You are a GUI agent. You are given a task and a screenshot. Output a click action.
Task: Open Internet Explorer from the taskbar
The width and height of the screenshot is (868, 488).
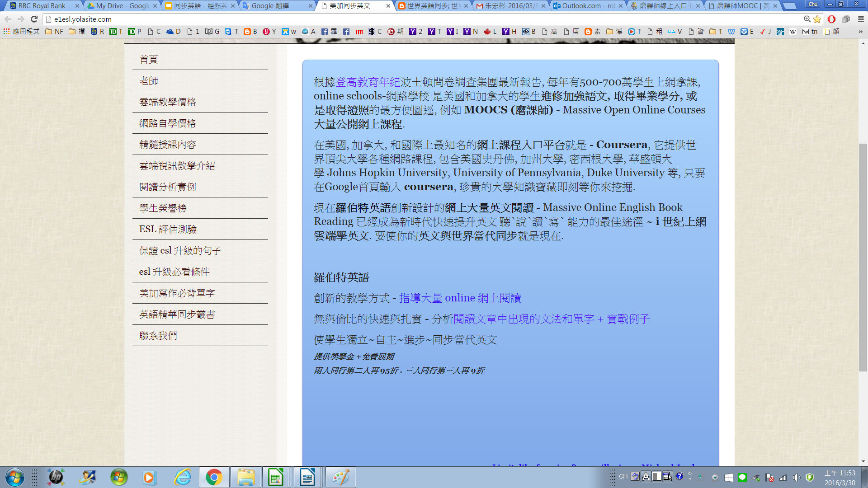click(183, 477)
